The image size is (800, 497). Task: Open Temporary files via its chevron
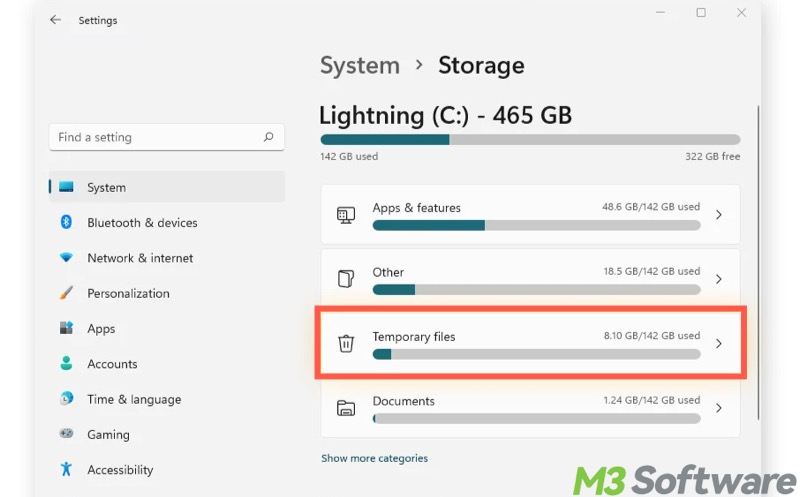pyautogui.click(x=718, y=343)
